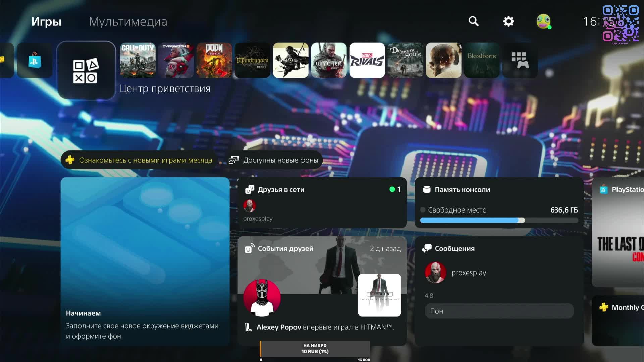Screen dimensions: 644x362
Task: Click the friends online icon in widget header
Action: [x=250, y=190]
